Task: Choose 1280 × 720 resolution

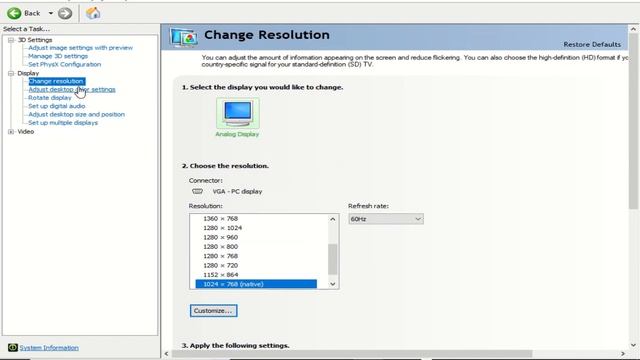Action: point(220,265)
